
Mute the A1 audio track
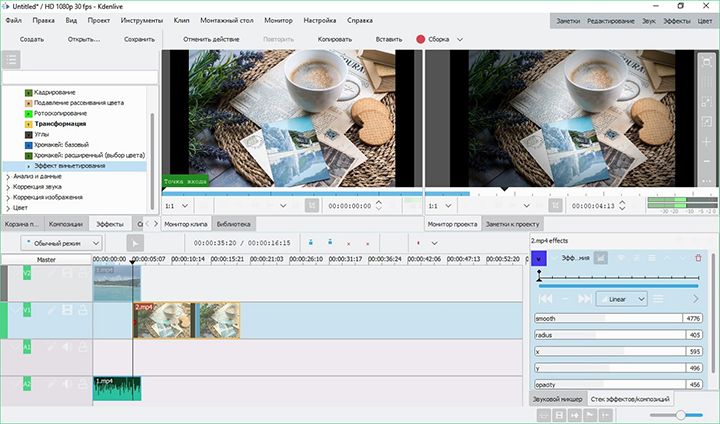67,347
